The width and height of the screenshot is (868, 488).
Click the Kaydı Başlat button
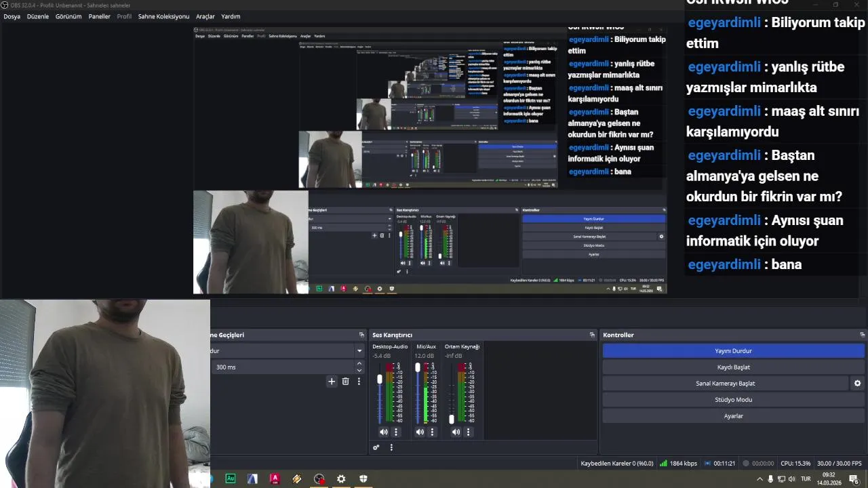click(x=733, y=367)
